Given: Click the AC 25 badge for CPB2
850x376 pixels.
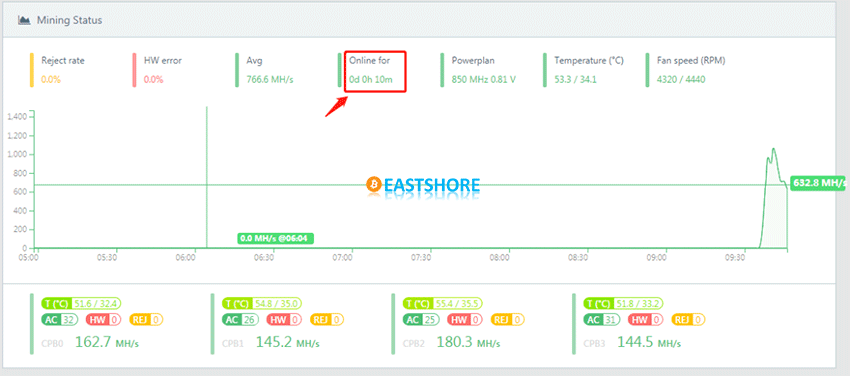Looking at the screenshot, I should click(421, 320).
